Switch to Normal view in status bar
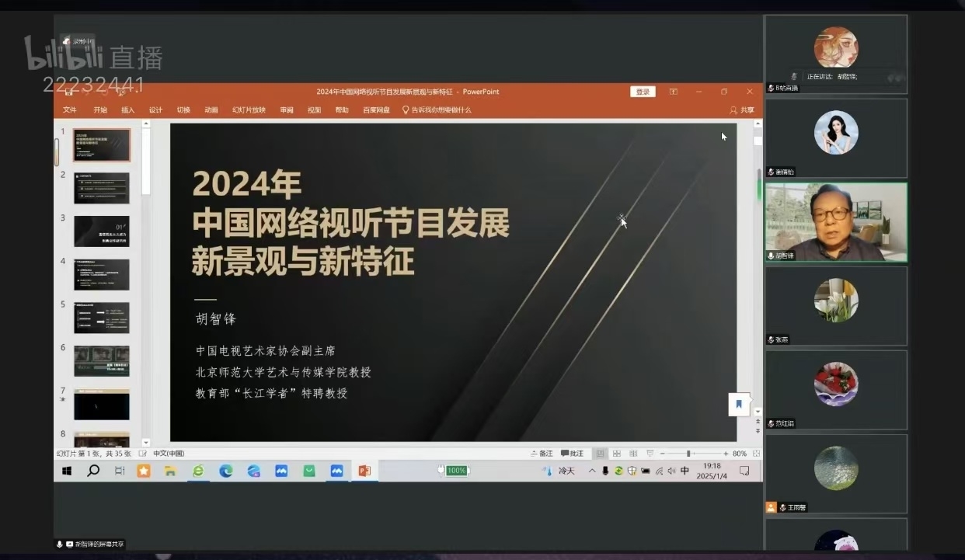The image size is (965, 560). (x=600, y=454)
